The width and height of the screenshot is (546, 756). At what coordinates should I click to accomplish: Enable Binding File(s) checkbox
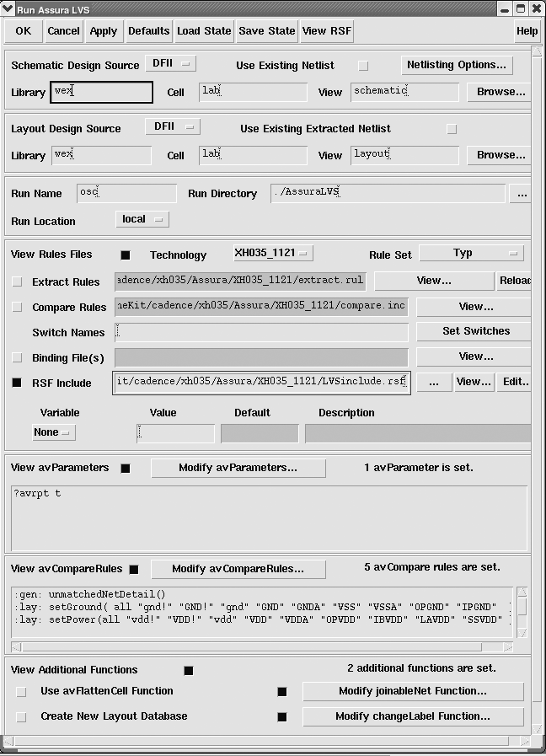(x=17, y=357)
